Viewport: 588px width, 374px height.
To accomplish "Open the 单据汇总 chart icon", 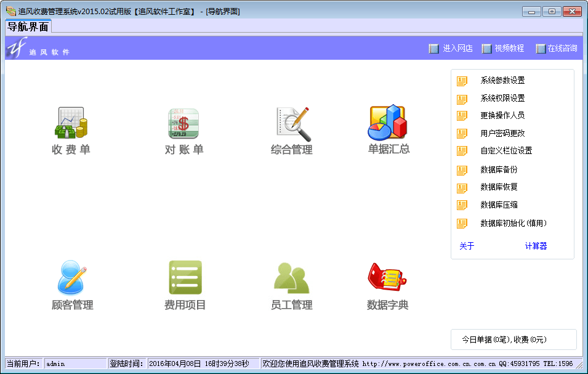I will pos(388,122).
